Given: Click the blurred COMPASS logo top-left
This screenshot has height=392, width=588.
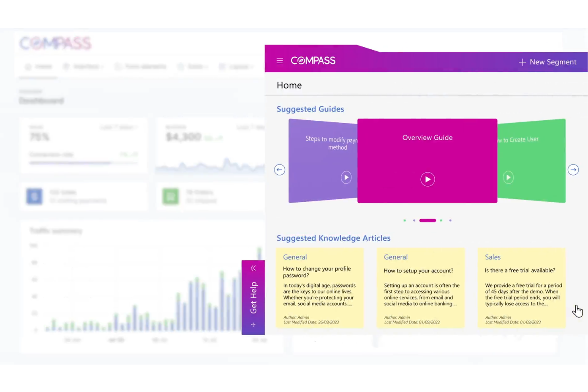Looking at the screenshot, I should (55, 43).
